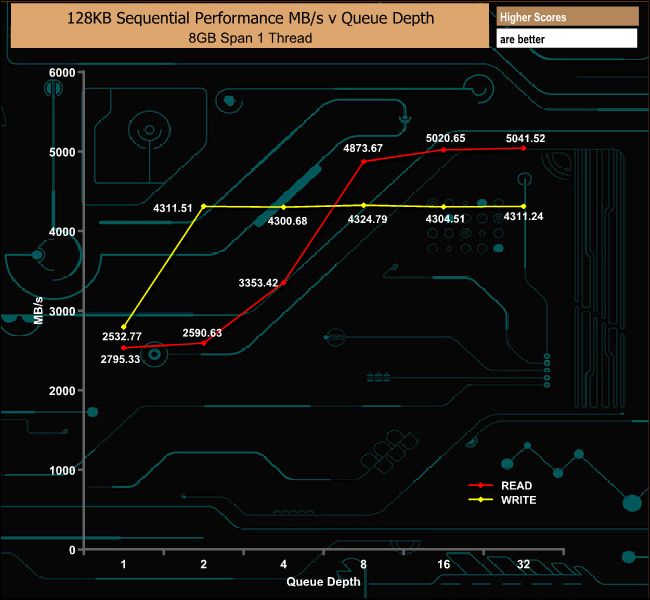Click the y-axis value 2000

point(62,391)
